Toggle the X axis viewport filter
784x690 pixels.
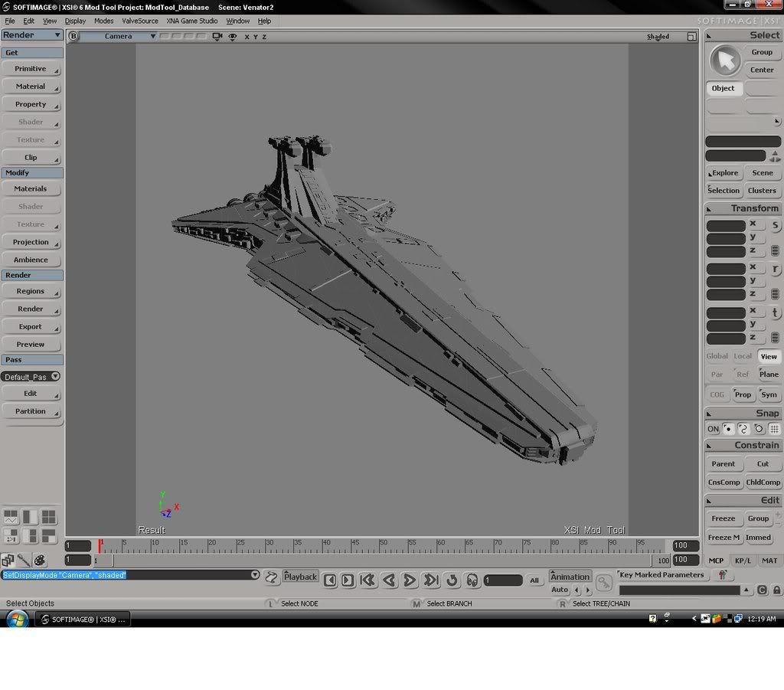pos(247,37)
